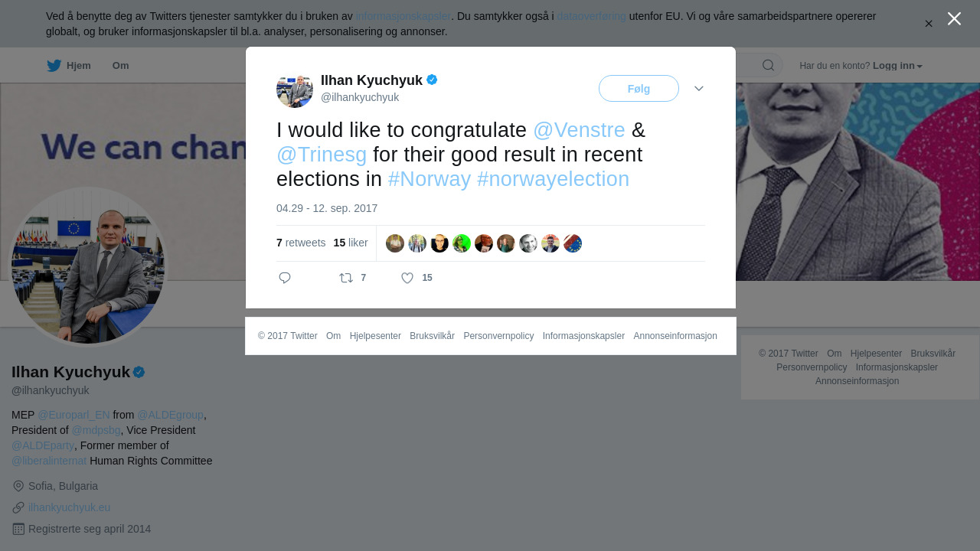Dismiss the cookie notice banner
Image resolution: width=980 pixels, height=551 pixels.
929,24
